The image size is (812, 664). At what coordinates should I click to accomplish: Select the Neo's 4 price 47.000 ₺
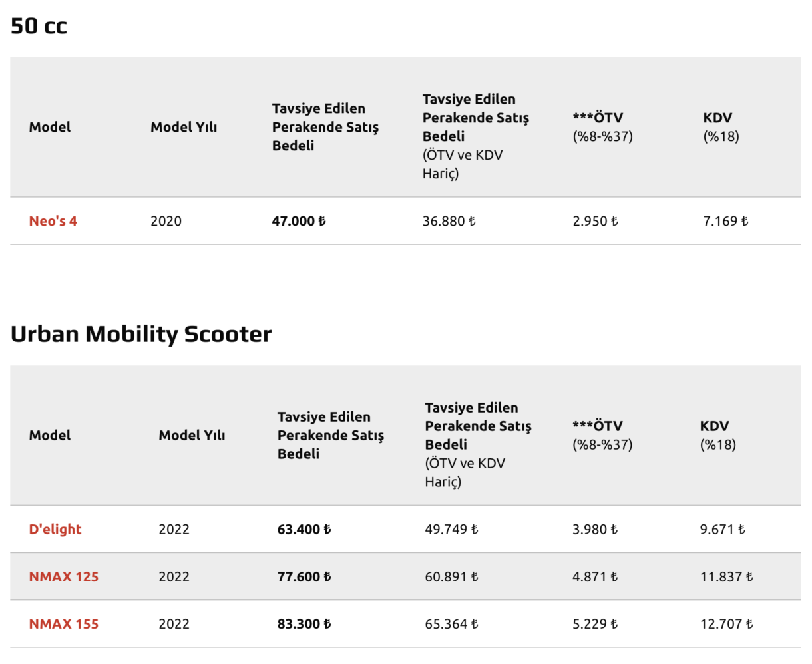299,221
